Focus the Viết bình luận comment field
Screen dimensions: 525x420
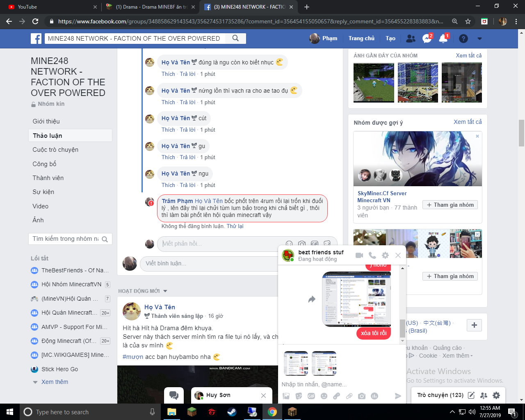click(209, 263)
